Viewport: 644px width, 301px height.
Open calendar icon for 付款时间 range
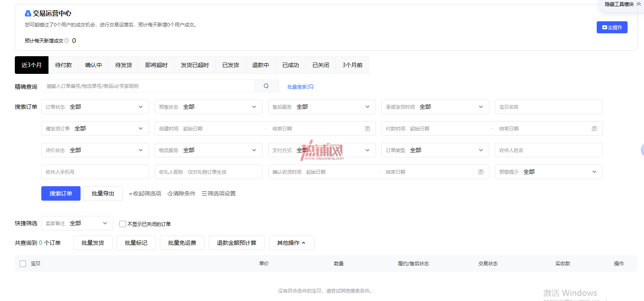pyautogui.click(x=594, y=128)
